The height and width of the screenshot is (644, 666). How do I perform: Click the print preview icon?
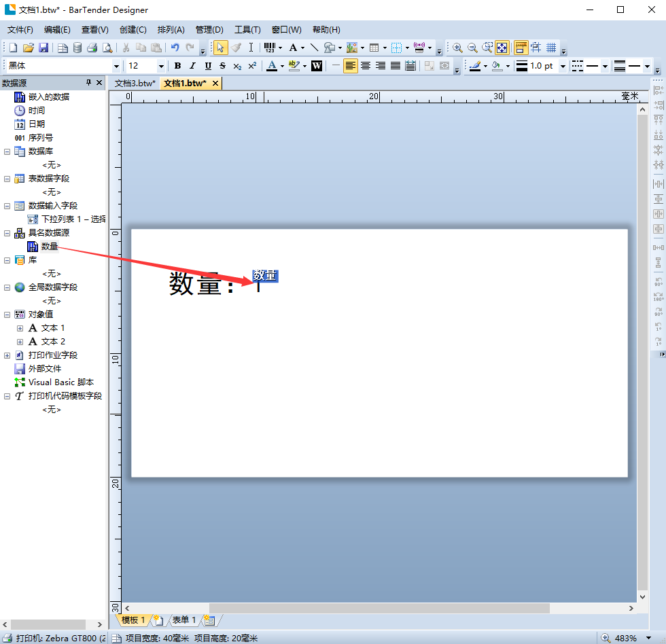coord(107,48)
